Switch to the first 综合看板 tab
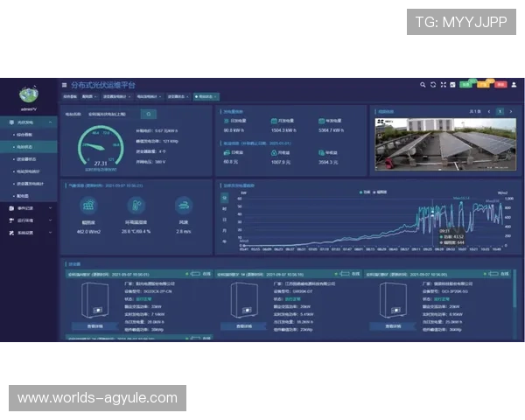The height and width of the screenshot is (420, 525). pos(70,96)
